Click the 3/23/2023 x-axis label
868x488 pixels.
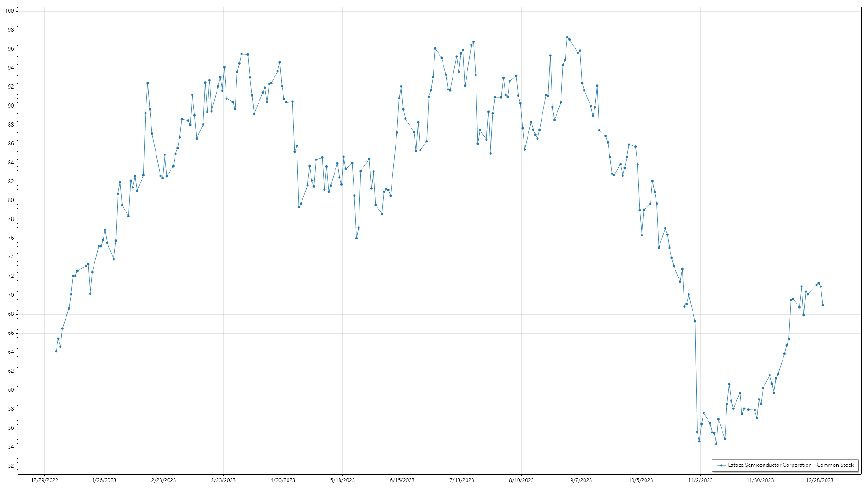tap(223, 480)
